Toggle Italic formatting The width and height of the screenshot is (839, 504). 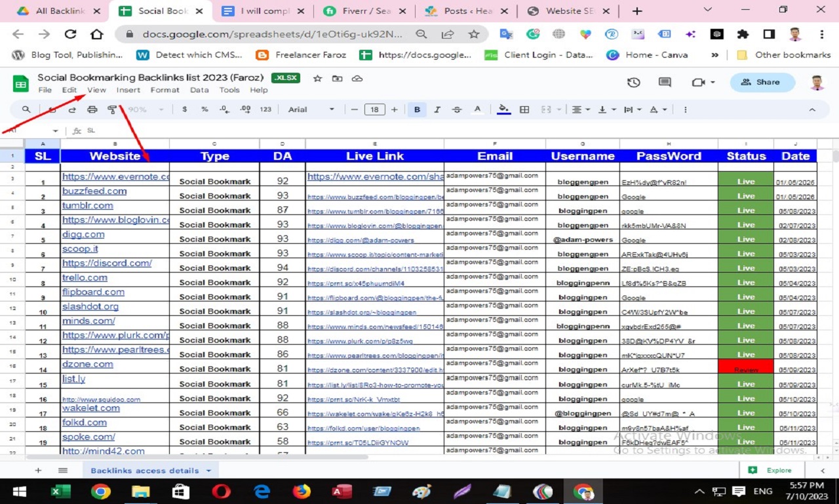[437, 109]
